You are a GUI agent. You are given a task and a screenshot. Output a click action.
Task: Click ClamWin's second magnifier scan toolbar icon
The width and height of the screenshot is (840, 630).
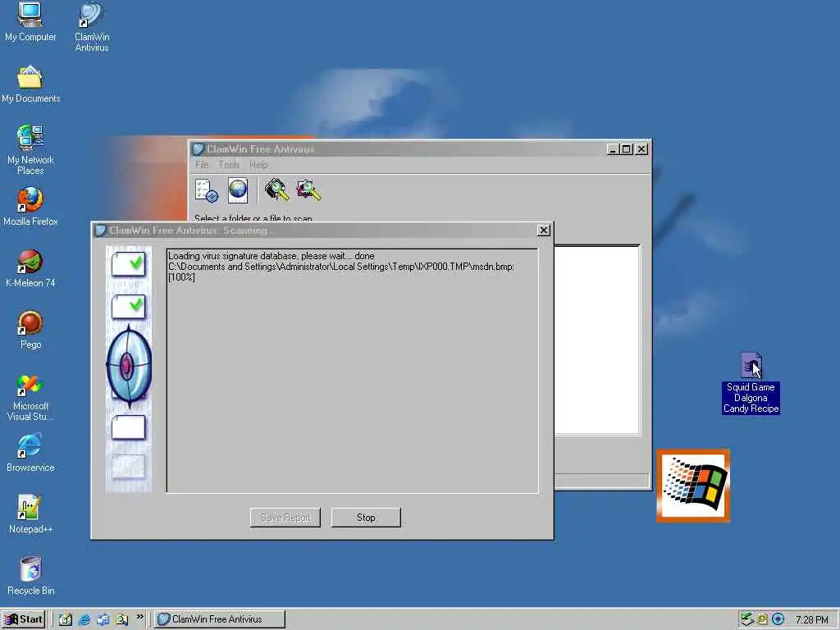[x=308, y=190]
